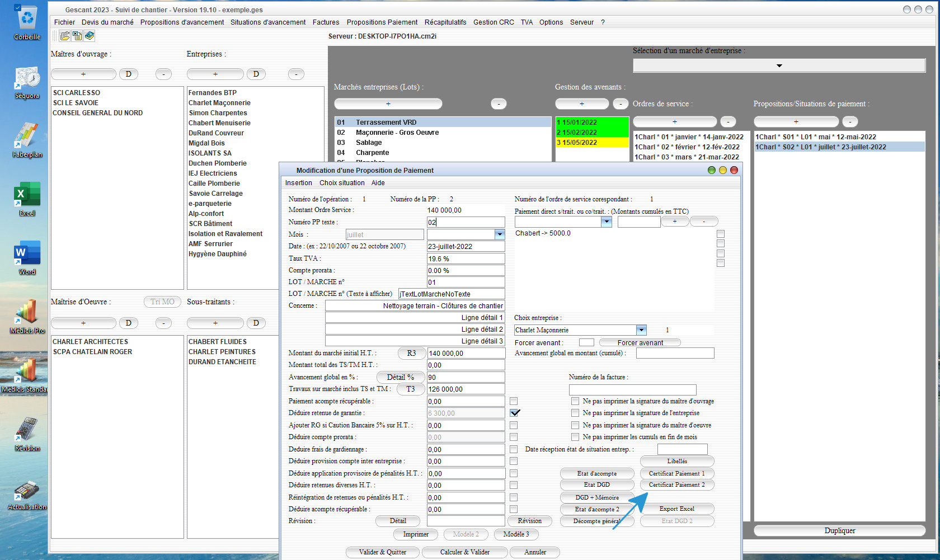Check Ne pas imprimer signature du maître d'ouvrage
This screenshot has height=560, width=940.
coord(575,401)
